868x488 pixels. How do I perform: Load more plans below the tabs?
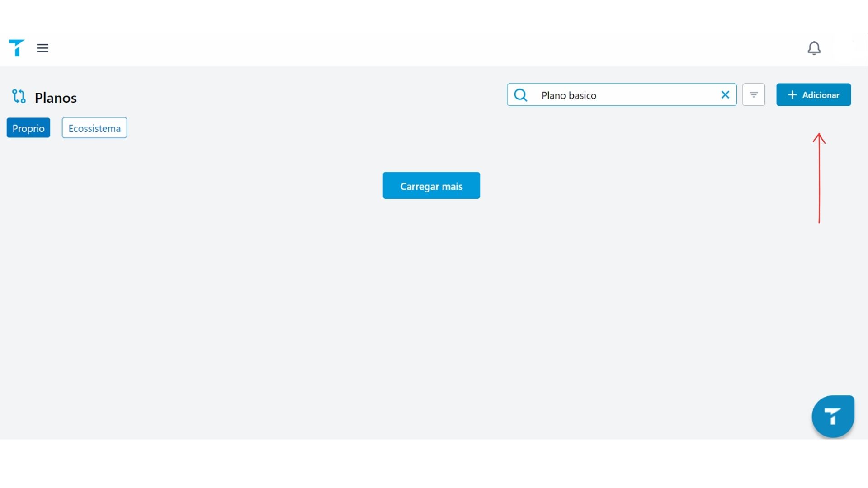click(431, 185)
